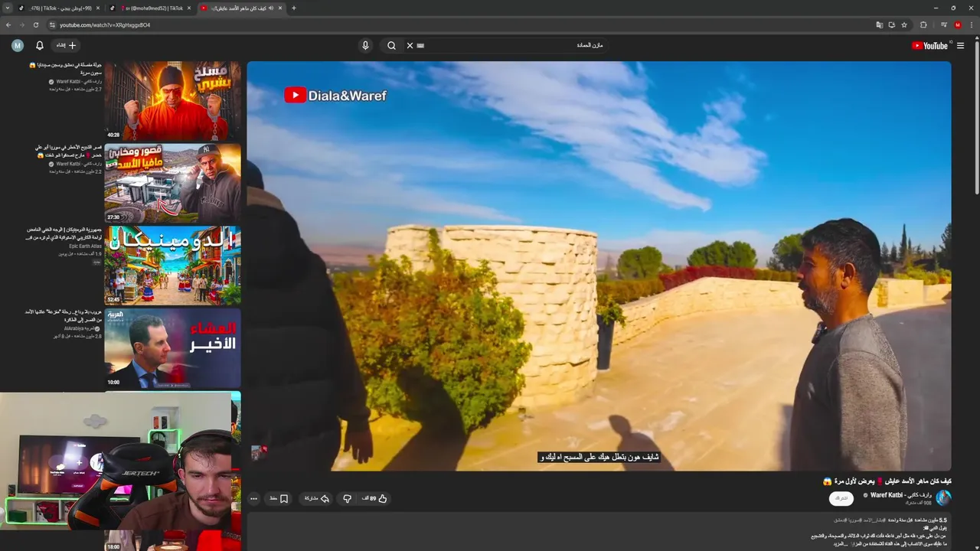View site information icon in address bar
The height and width of the screenshot is (551, 980).
click(x=52, y=24)
